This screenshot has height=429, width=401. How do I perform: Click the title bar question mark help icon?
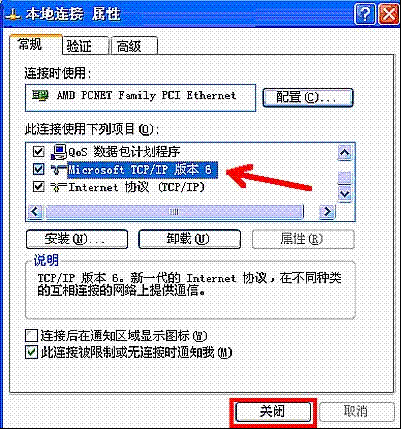pos(365,14)
